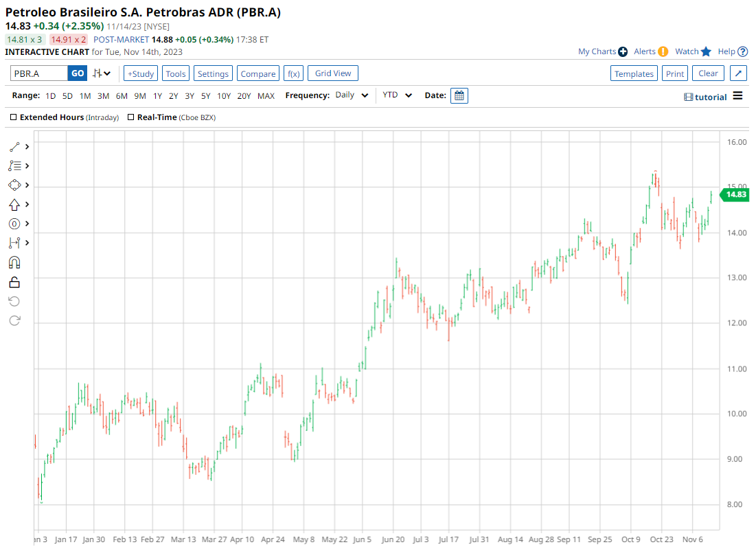Click the lock drawings icon
This screenshot has height=560, width=756.
click(14, 282)
